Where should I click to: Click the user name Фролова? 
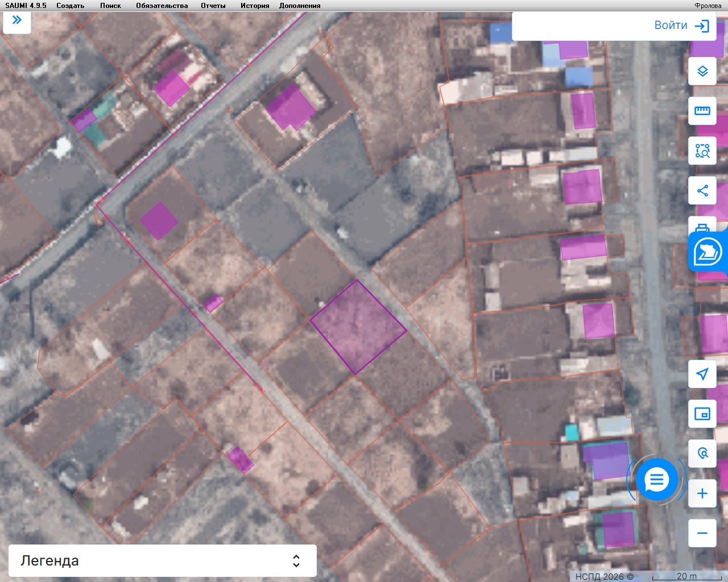708,6
